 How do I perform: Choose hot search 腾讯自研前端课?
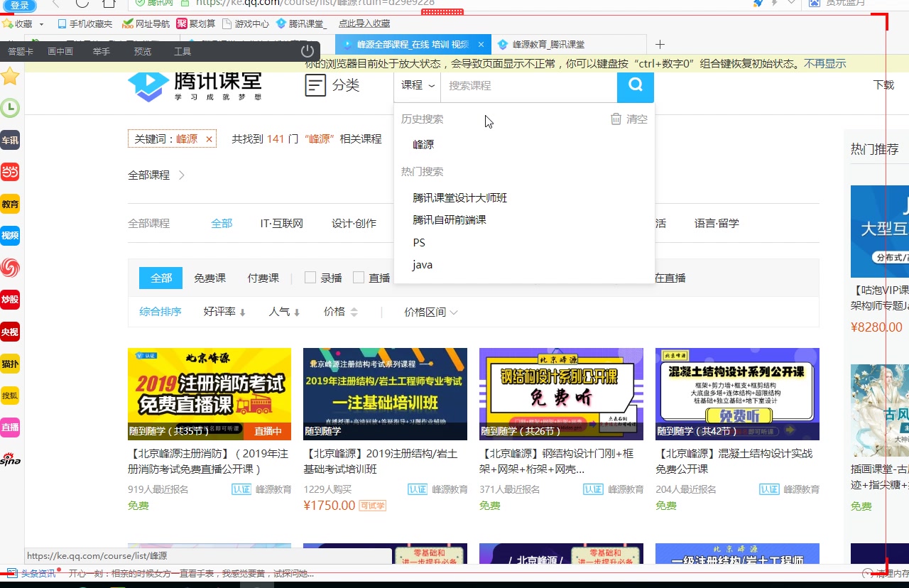[450, 220]
